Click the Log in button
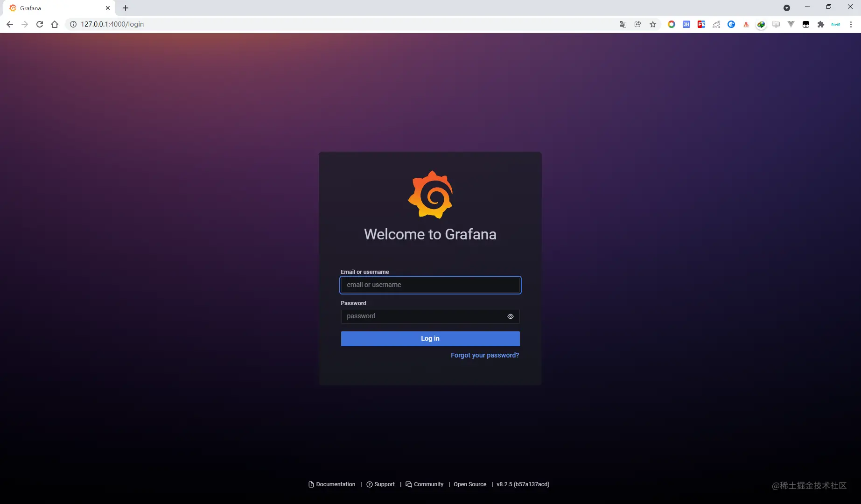 click(x=430, y=339)
